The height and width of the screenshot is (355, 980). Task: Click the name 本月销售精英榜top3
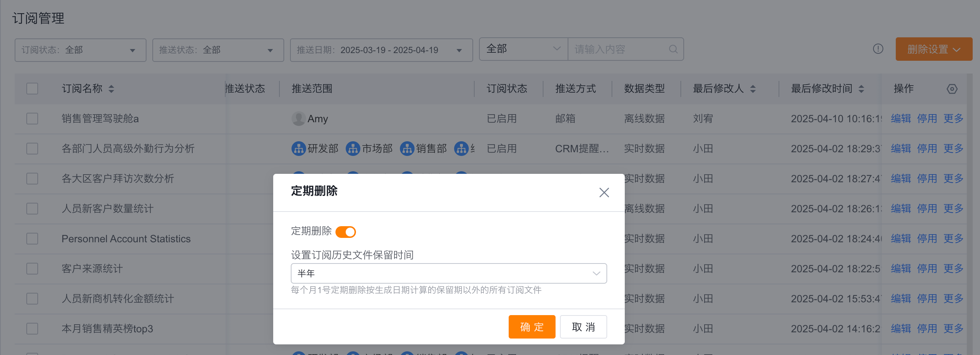tap(107, 329)
